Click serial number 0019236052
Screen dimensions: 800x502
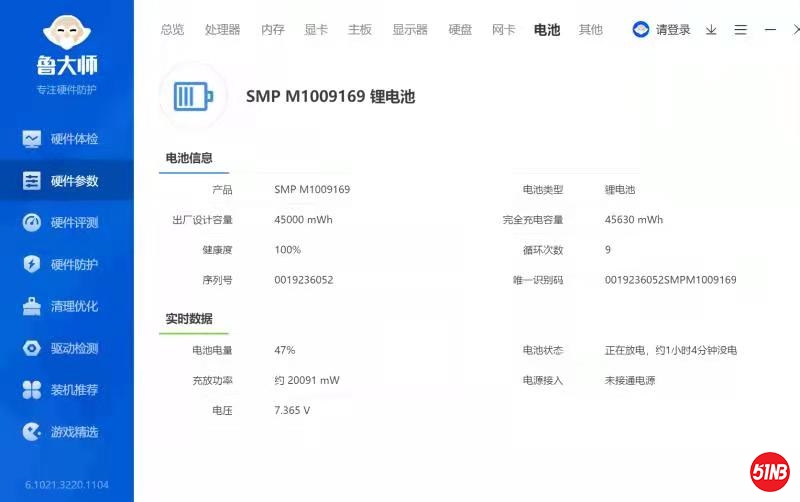coord(304,280)
